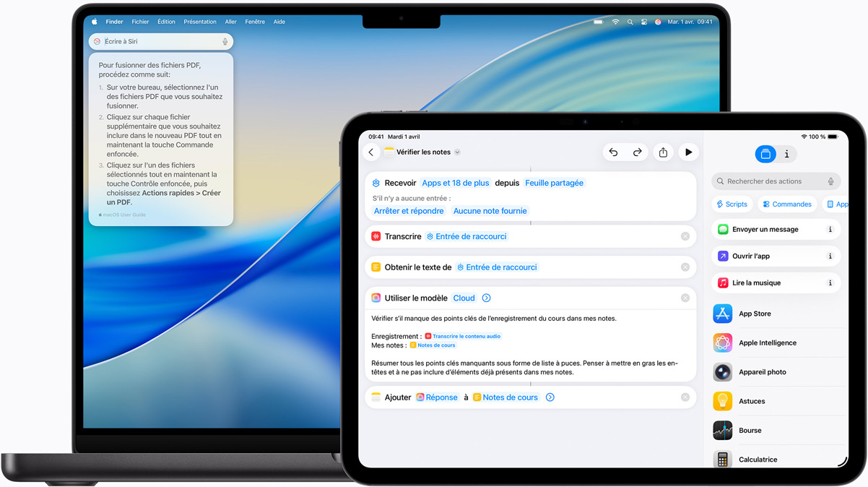Select the Calculatrice app icon
The width and height of the screenshot is (868, 487).
coord(722,459)
